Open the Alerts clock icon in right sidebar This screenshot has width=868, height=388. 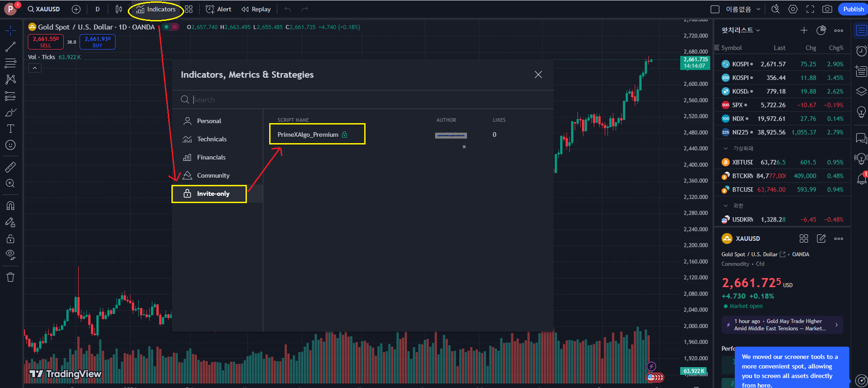click(x=861, y=51)
